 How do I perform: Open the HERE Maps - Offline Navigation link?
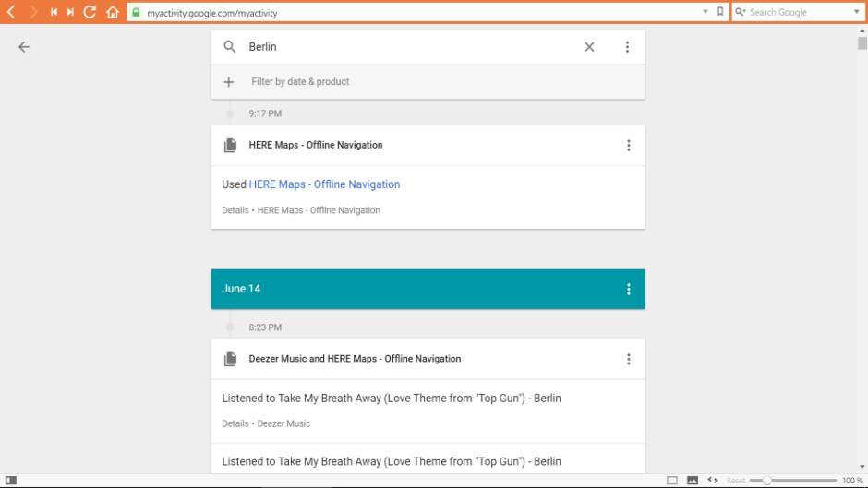(324, 184)
